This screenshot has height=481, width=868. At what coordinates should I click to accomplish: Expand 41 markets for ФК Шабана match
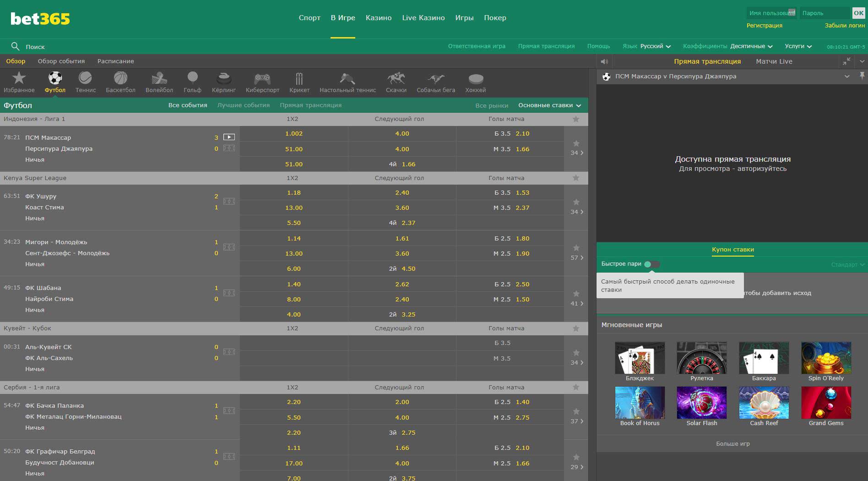point(577,304)
